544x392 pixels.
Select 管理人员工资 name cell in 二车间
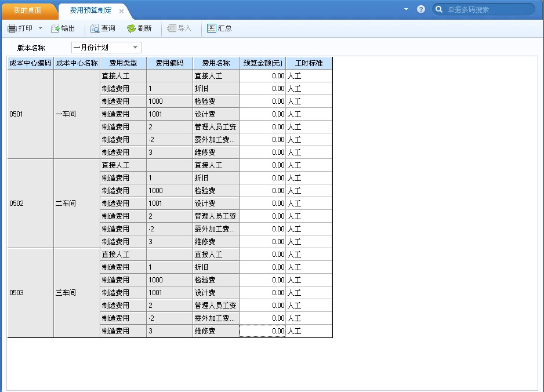pyautogui.click(x=216, y=216)
